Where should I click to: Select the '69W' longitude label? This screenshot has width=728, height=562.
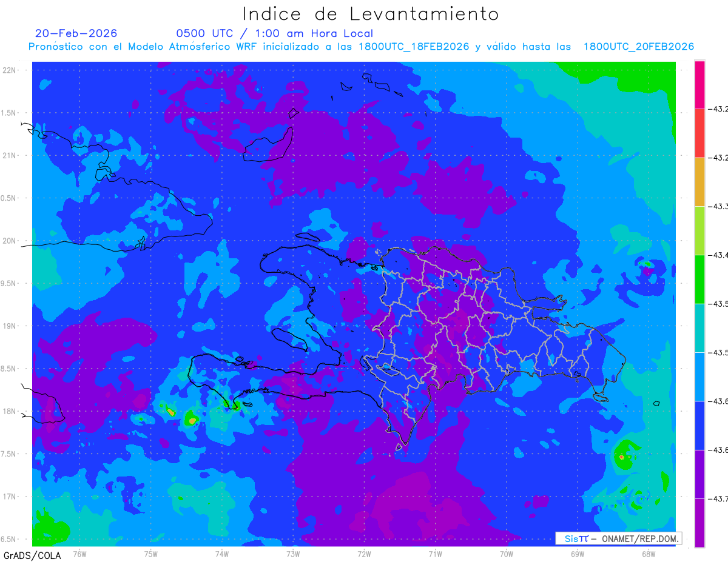pos(578,553)
